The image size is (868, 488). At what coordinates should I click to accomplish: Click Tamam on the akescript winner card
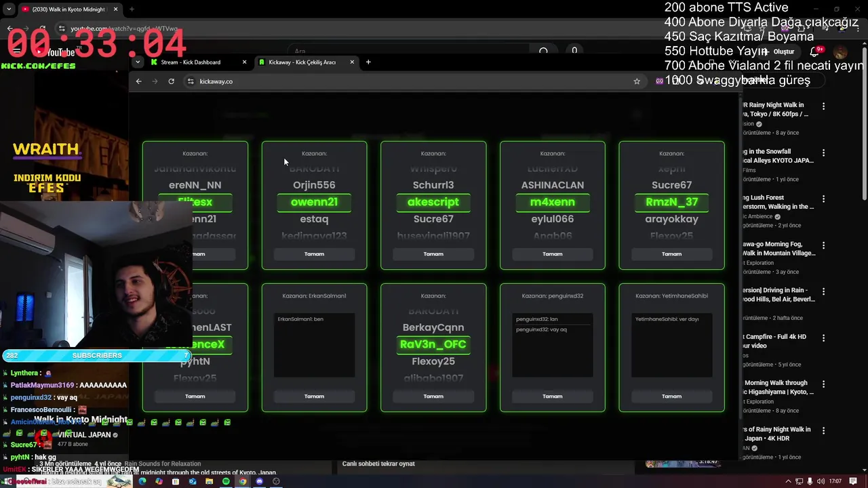tap(433, 254)
